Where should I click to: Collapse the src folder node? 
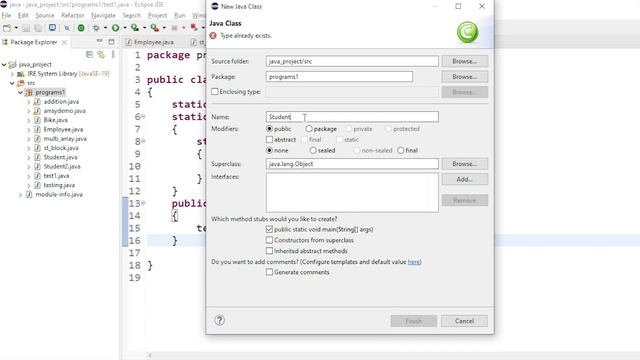[12, 83]
